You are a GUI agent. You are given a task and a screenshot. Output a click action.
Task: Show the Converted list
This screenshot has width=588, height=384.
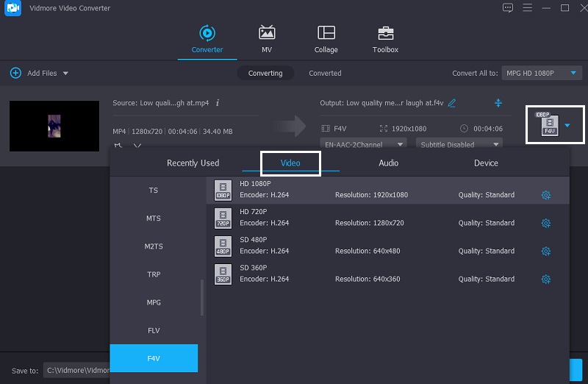click(325, 73)
